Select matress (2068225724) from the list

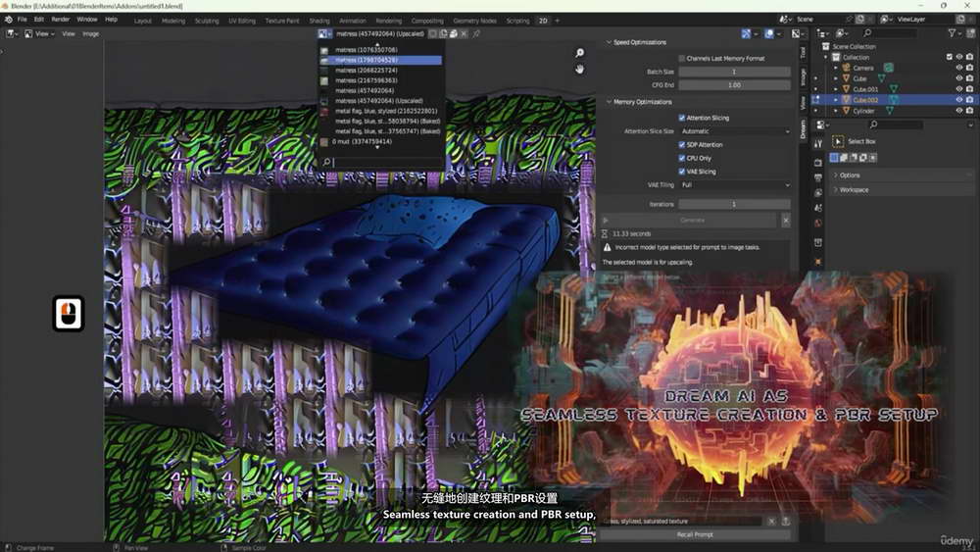point(381,70)
